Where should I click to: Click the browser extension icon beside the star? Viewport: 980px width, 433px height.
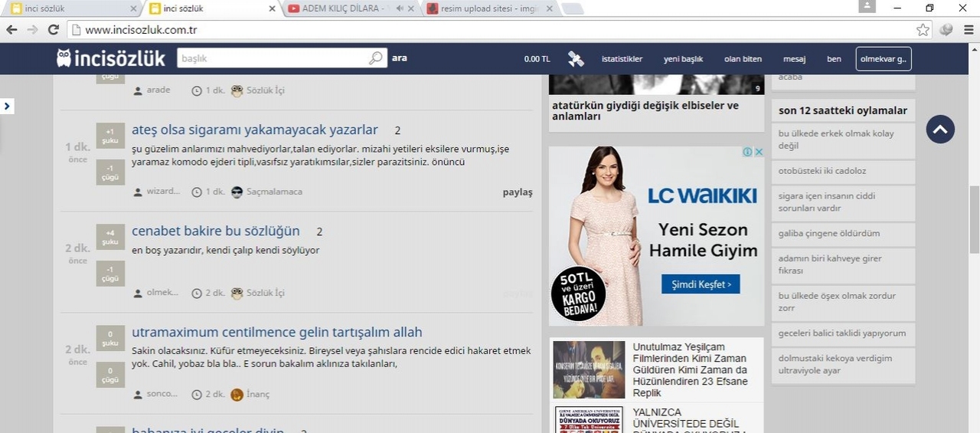point(947,30)
